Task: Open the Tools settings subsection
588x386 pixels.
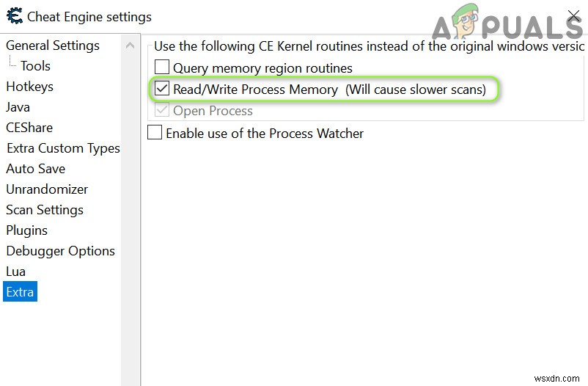Action: (x=35, y=66)
